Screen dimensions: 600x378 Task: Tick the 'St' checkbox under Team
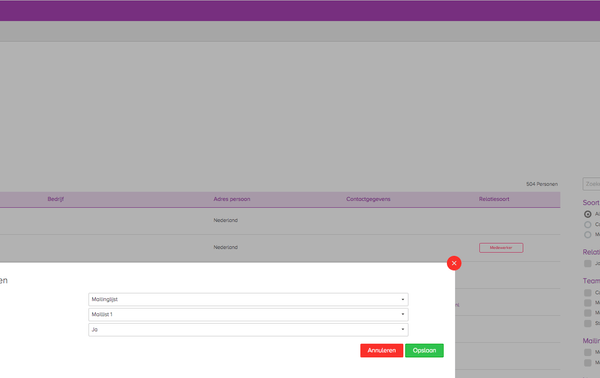point(588,324)
